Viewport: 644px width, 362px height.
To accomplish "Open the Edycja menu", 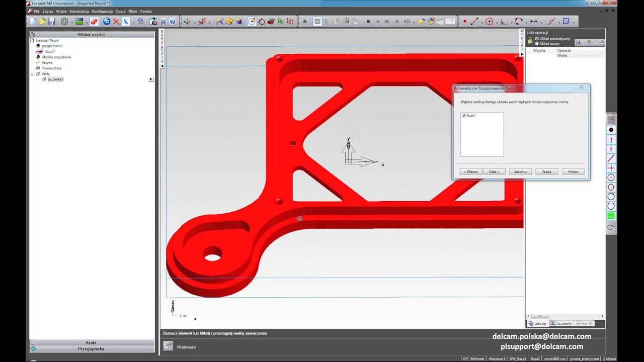I will pos(48,11).
